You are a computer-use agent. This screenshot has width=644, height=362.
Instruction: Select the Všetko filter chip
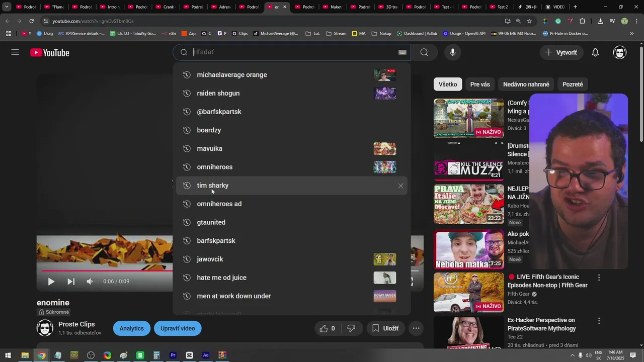(x=448, y=84)
